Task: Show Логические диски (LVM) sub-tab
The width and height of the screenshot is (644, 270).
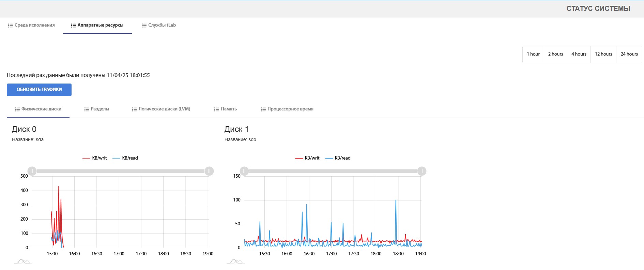Action: coord(161,109)
